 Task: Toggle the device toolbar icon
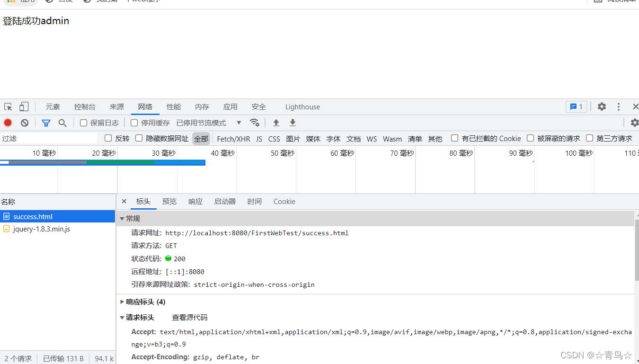tap(24, 107)
